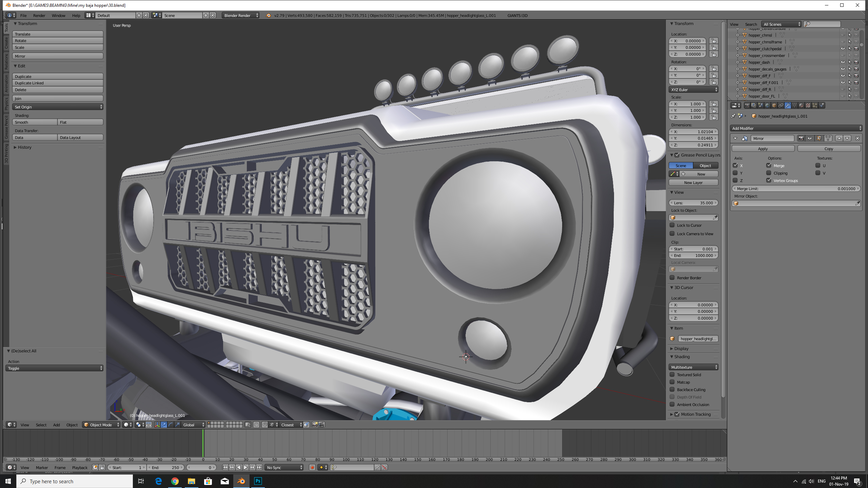
Task: Click the Smooth shading button
Action: click(x=35, y=122)
